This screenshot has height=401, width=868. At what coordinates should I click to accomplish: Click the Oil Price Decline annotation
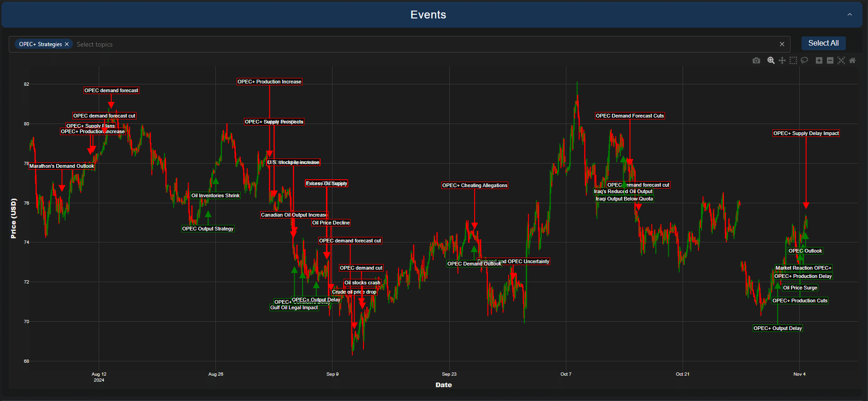[331, 223]
